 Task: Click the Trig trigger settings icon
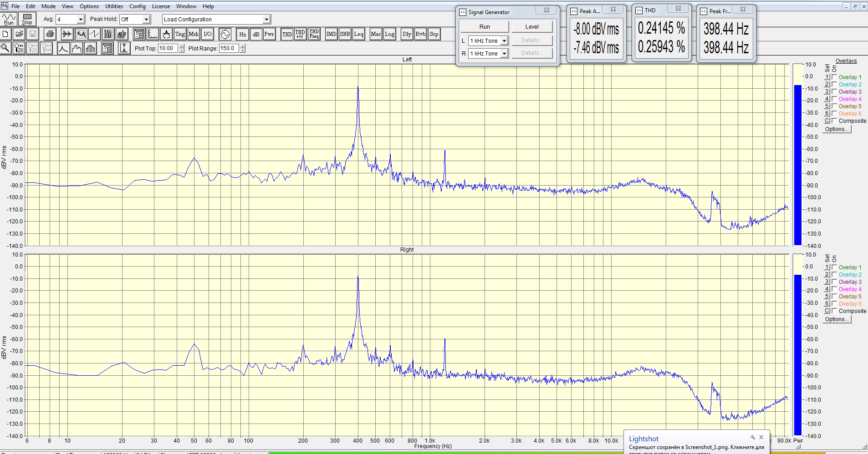pos(180,34)
